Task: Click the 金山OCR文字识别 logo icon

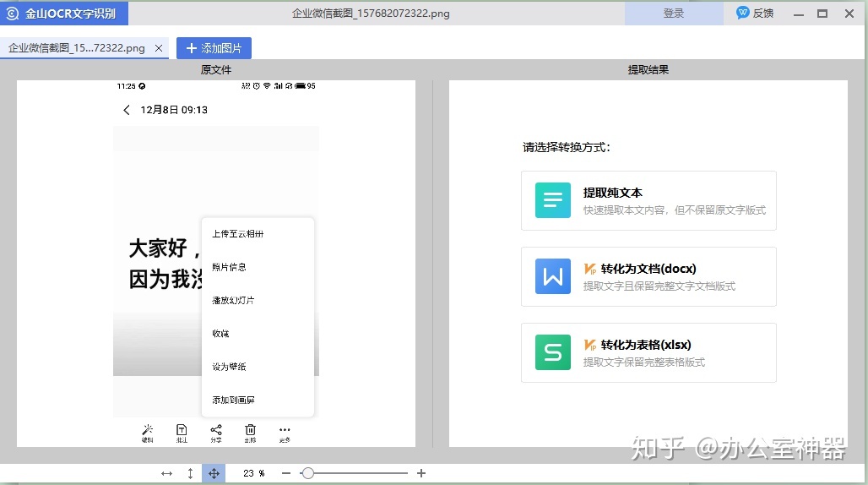Action: 12,14
